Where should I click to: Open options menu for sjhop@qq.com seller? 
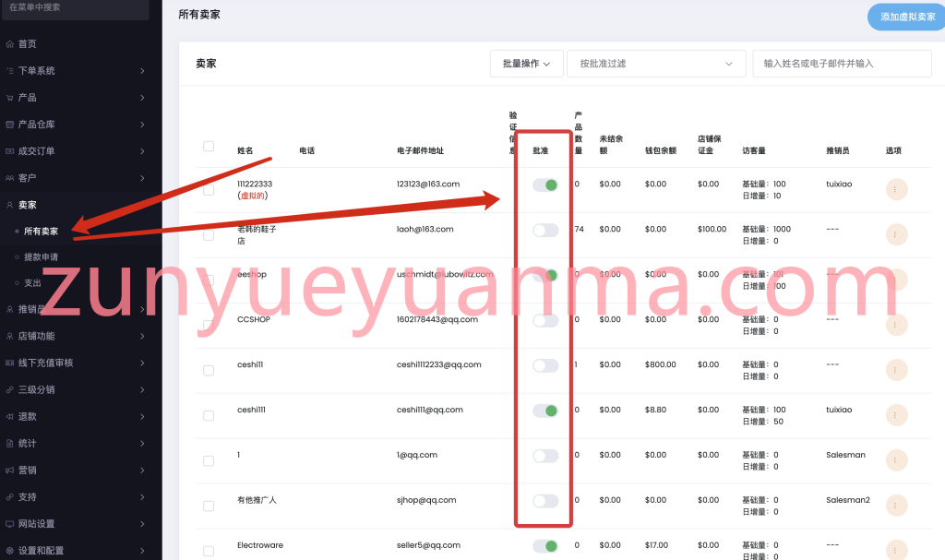click(x=896, y=506)
